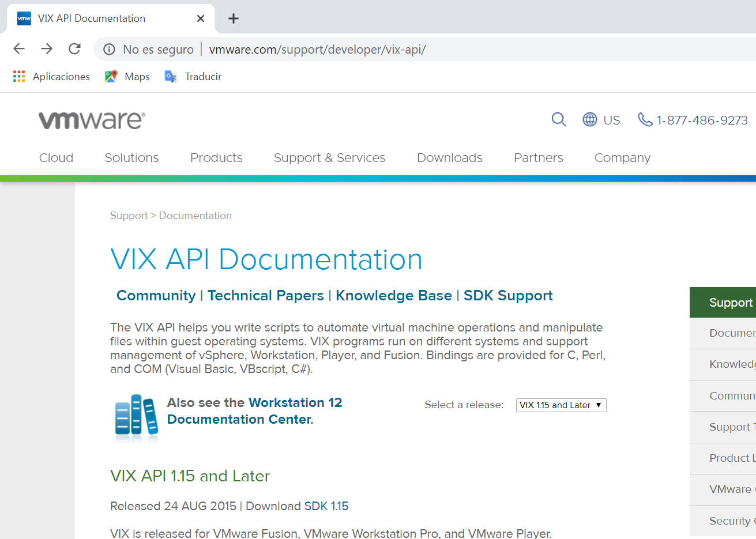Open Workstation 12 Documentation Center link

254,411
